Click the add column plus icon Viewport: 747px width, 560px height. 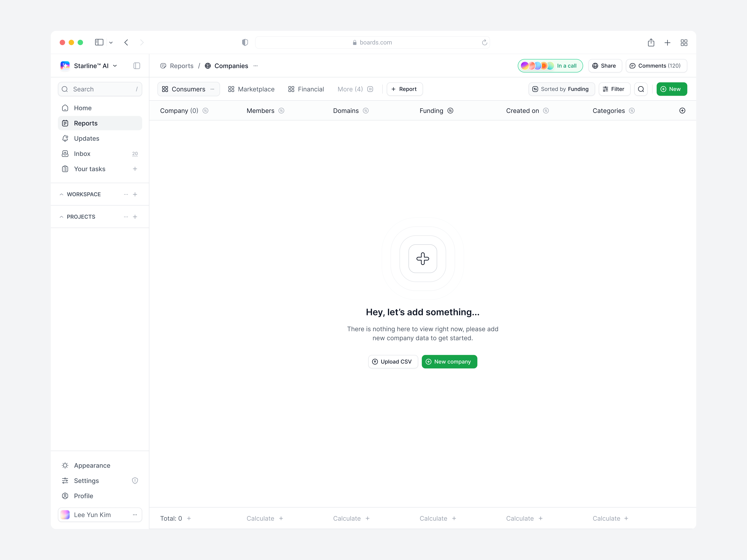pos(683,110)
